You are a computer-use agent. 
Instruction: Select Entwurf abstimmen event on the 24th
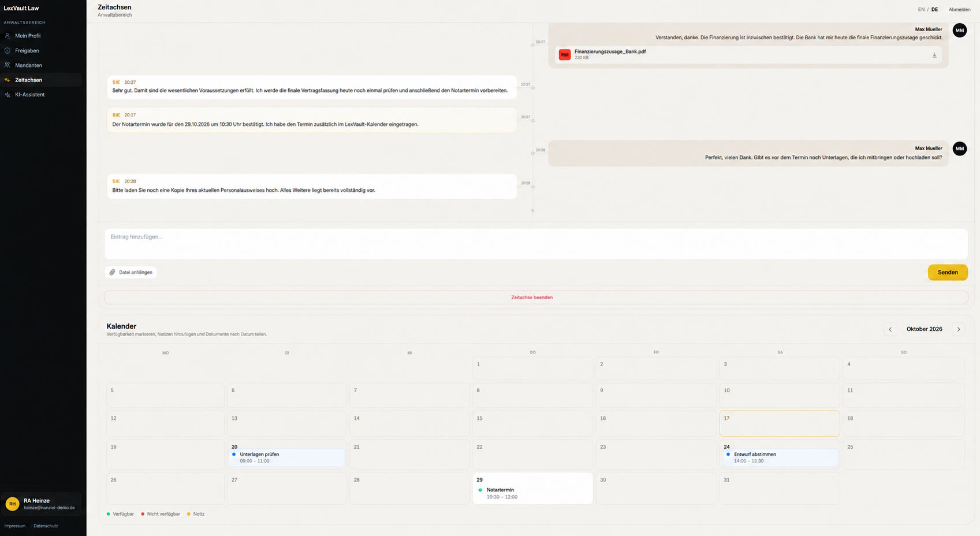click(x=780, y=457)
